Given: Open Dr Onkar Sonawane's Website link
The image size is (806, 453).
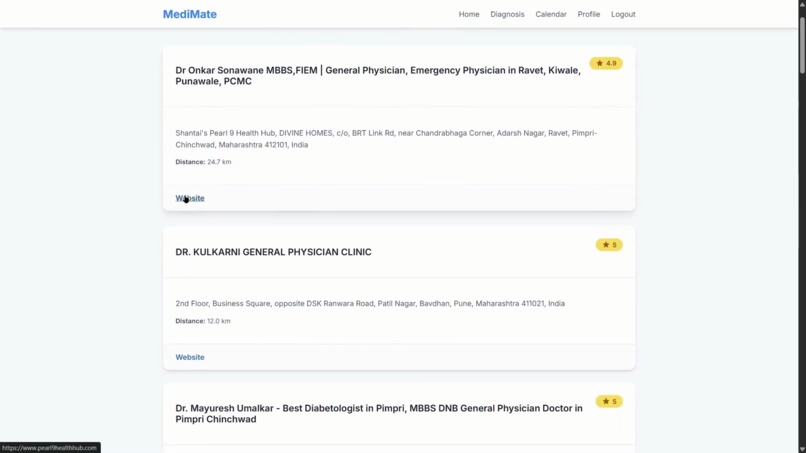Looking at the screenshot, I should coord(190,198).
